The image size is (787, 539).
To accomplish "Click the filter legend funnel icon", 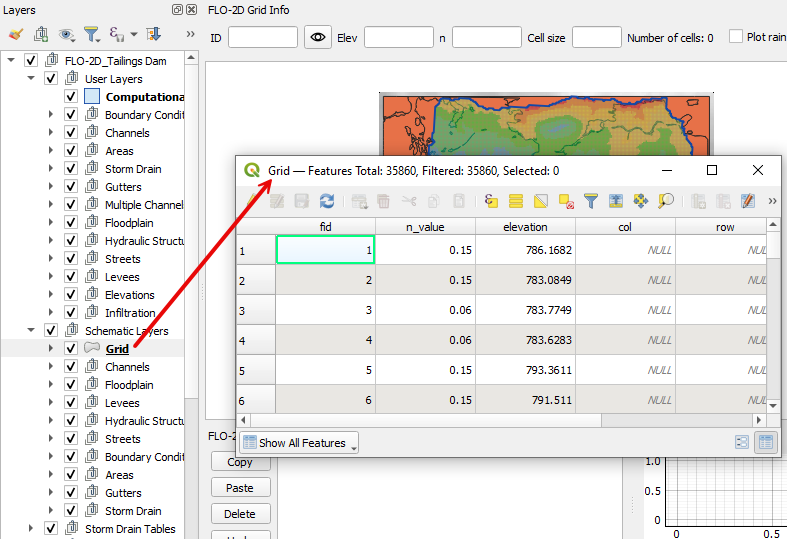I will point(91,34).
